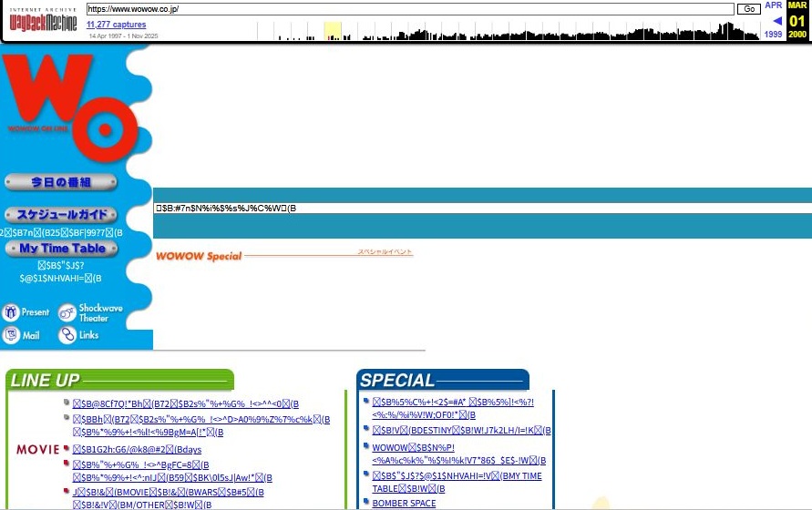Click the highlighted year on capture timeline

[333, 31]
